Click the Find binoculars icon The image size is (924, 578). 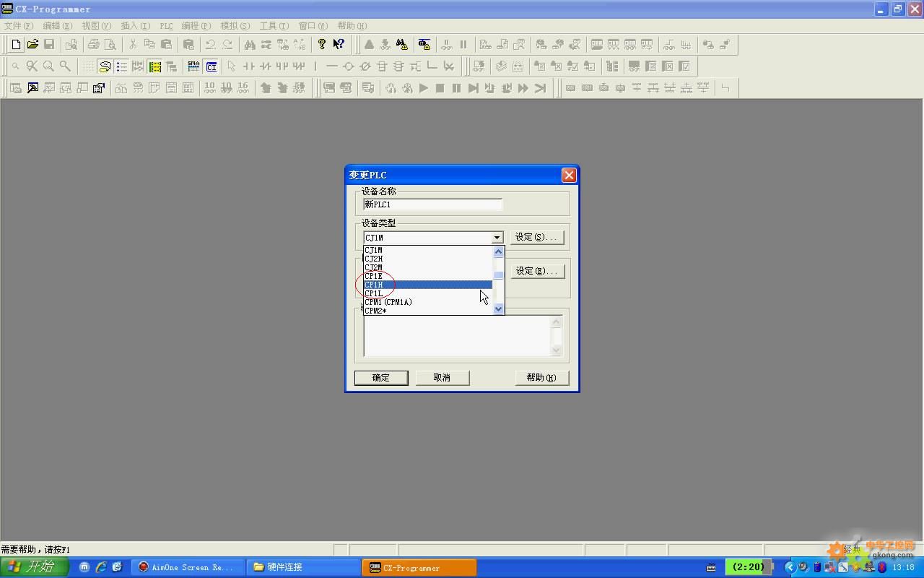(250, 45)
